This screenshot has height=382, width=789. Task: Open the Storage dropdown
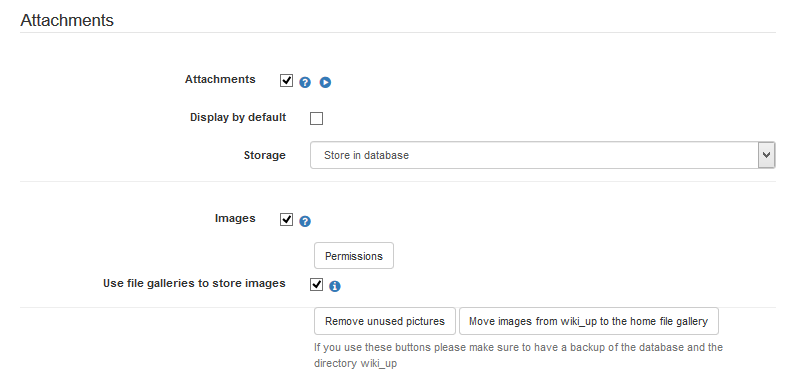[542, 155]
